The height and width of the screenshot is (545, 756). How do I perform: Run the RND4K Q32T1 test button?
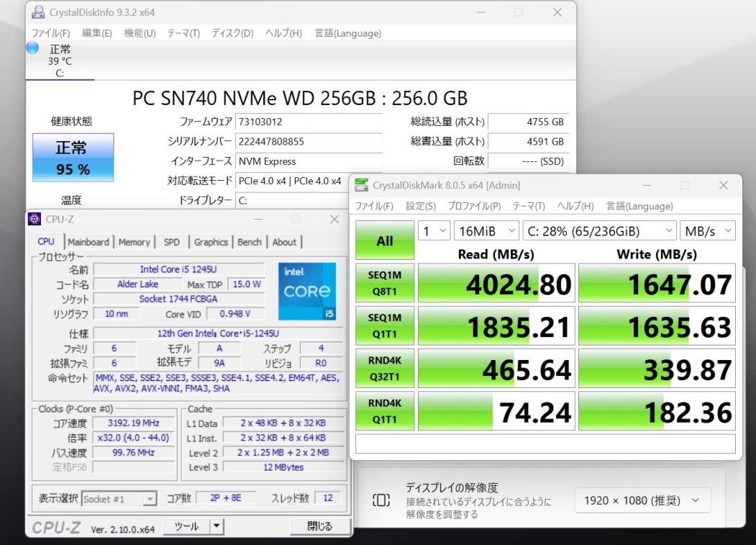click(x=385, y=369)
